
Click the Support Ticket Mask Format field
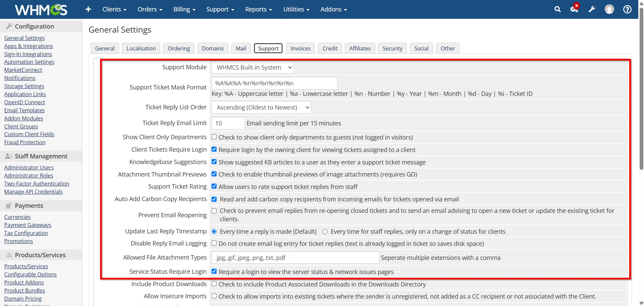point(274,83)
